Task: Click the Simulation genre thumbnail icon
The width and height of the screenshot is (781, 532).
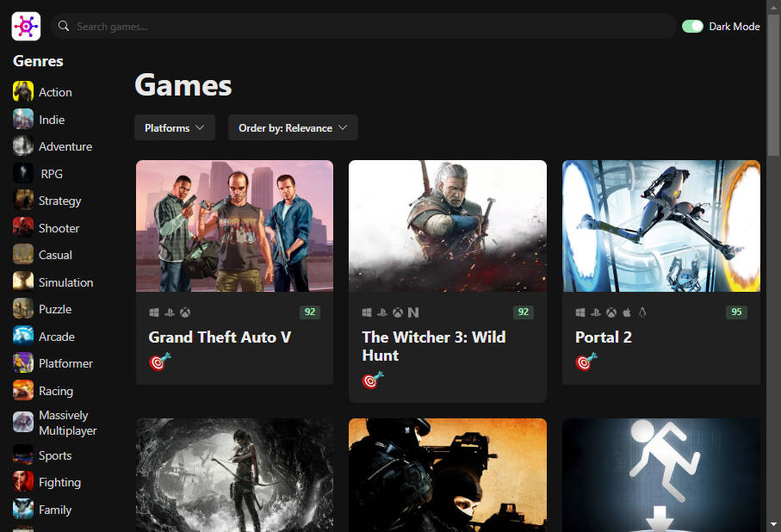Action: (x=23, y=282)
